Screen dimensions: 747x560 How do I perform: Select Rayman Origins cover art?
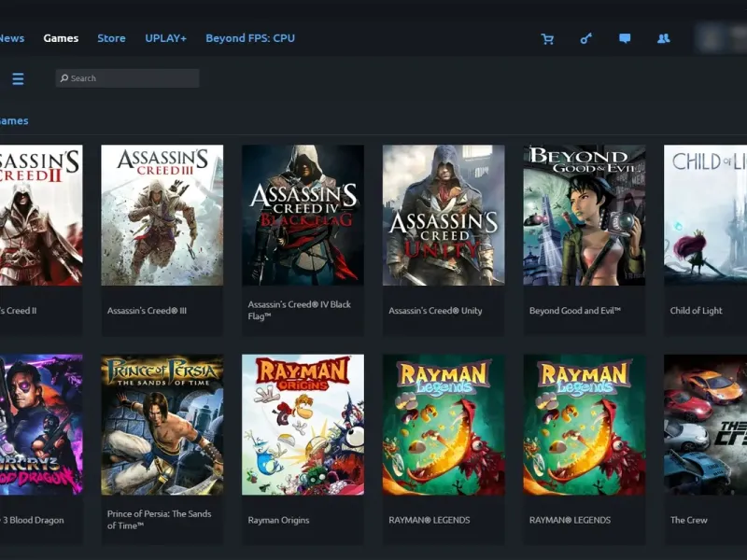click(303, 425)
